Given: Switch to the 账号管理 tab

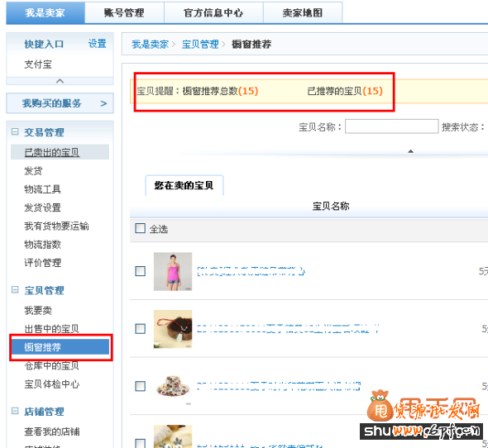Looking at the screenshot, I should 124,12.
